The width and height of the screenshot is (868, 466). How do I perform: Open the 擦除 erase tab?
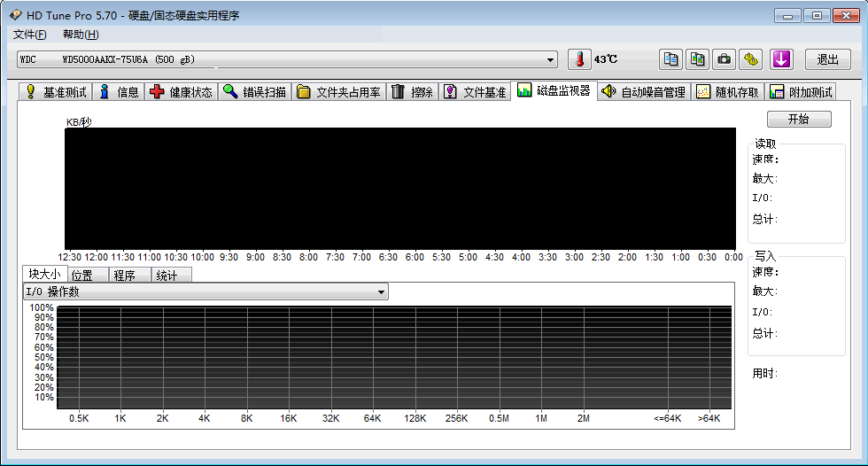click(413, 92)
